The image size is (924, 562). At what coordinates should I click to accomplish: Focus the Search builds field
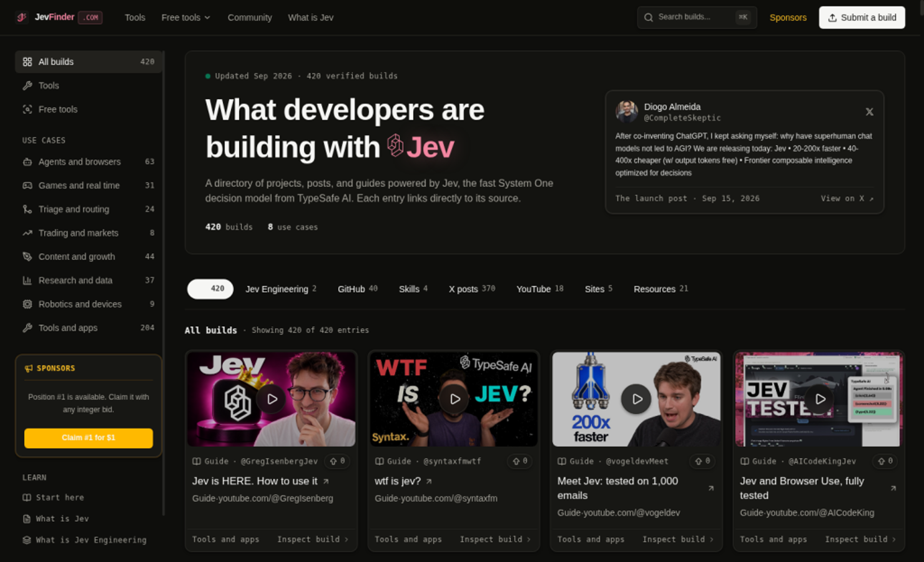point(697,17)
